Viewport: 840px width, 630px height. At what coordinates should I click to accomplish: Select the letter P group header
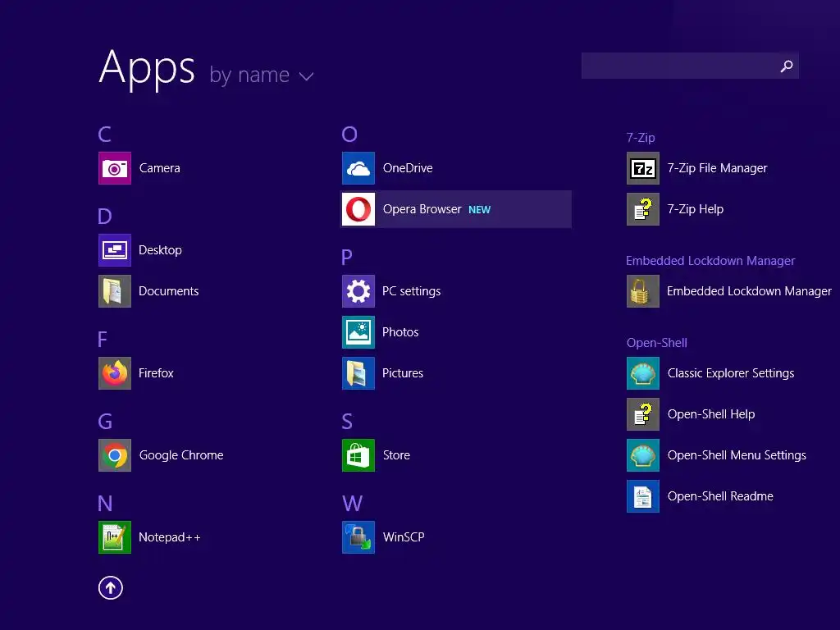coord(347,257)
